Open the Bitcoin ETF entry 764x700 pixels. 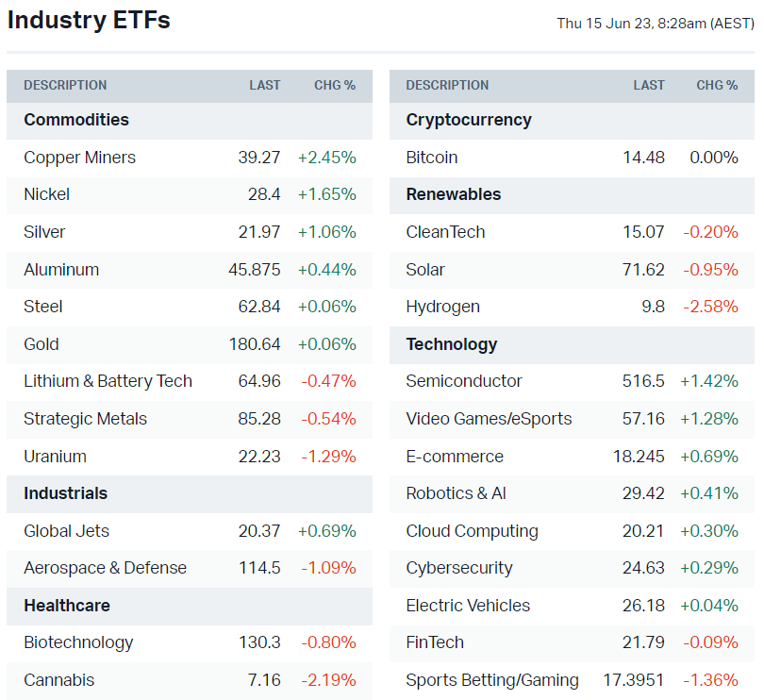pos(432,158)
